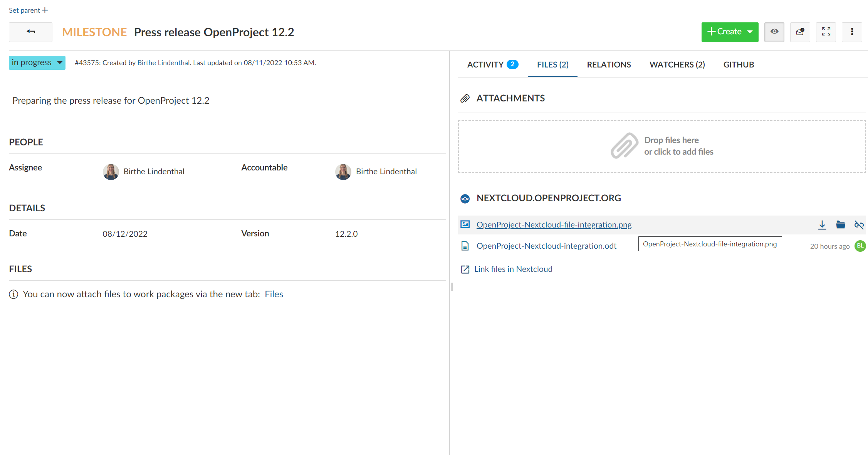Enter full-screen view of the milestone
The width and height of the screenshot is (868, 455).
[826, 32]
